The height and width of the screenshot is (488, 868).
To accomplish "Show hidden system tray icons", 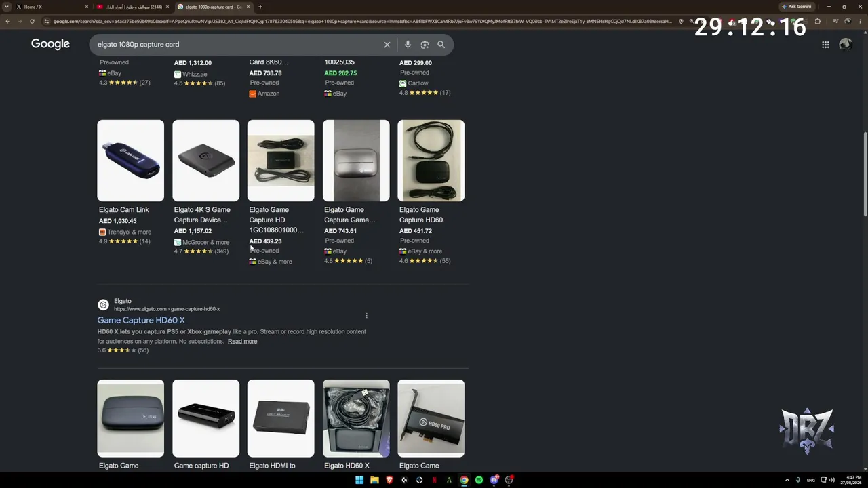I will point(787,480).
